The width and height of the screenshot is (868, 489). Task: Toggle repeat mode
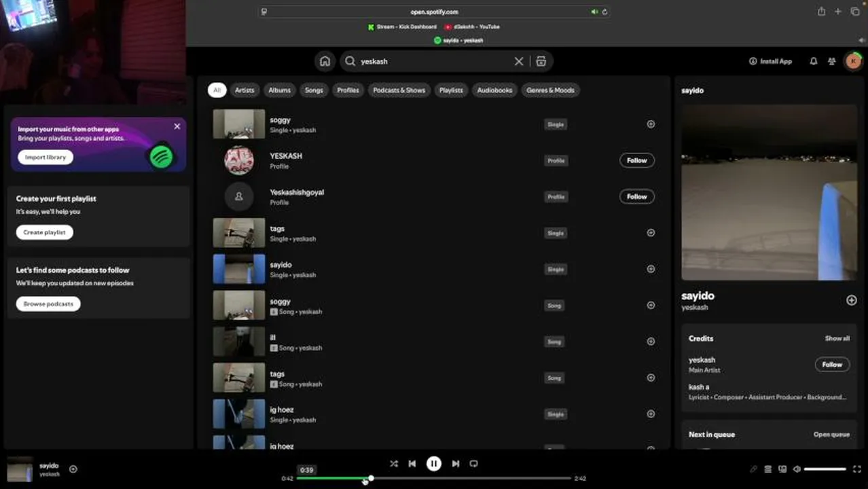coord(474,464)
